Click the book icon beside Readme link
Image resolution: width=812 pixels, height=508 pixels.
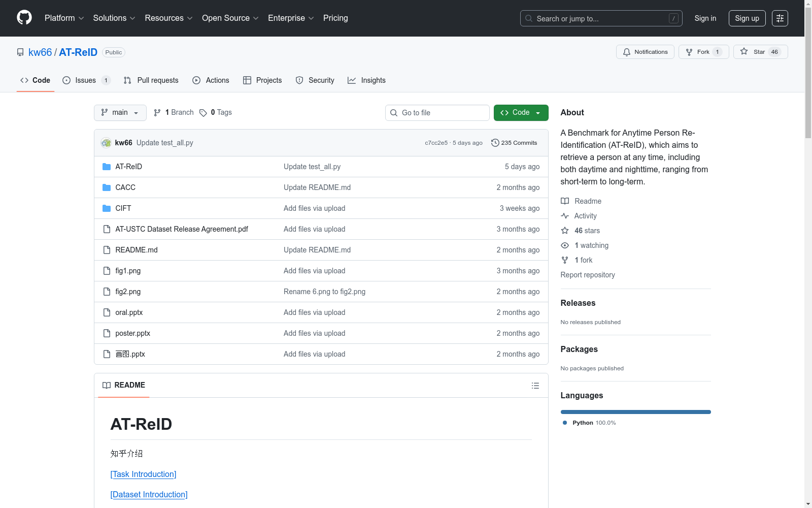(565, 201)
